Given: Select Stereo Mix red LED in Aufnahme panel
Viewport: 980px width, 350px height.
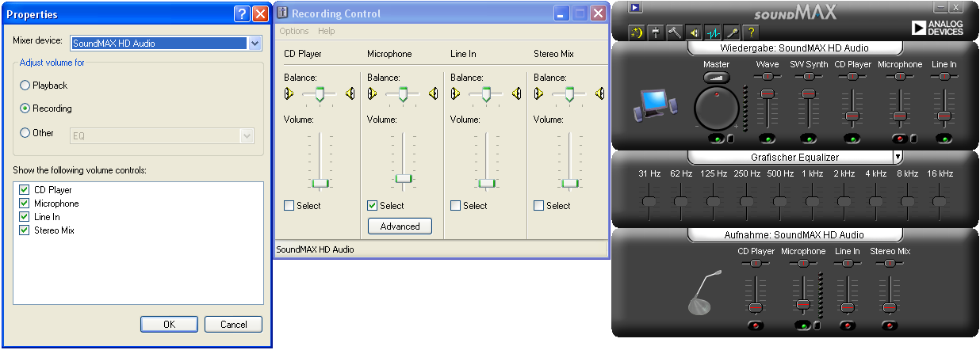Looking at the screenshot, I should click(x=890, y=325).
